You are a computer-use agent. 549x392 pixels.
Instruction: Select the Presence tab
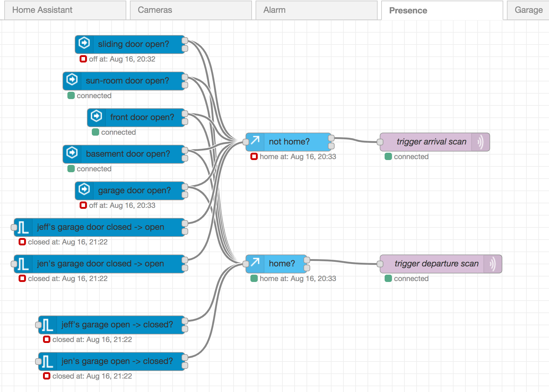[x=442, y=10]
